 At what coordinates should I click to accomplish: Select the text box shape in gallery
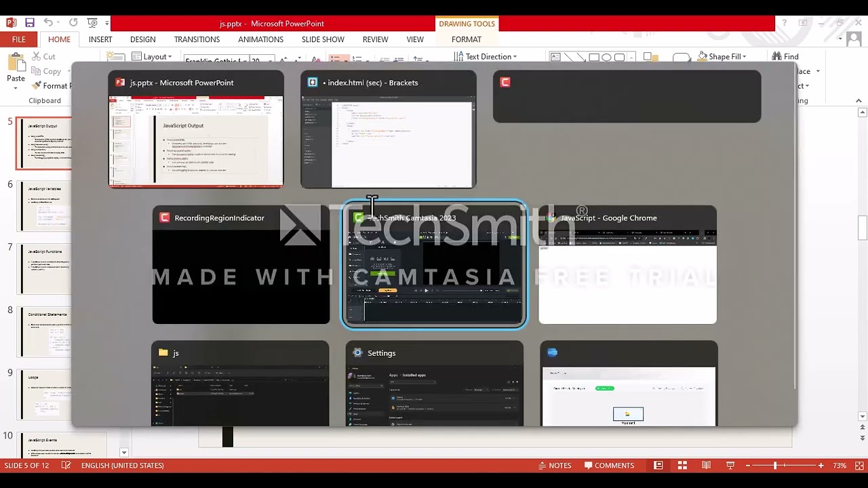pyautogui.click(x=555, y=57)
